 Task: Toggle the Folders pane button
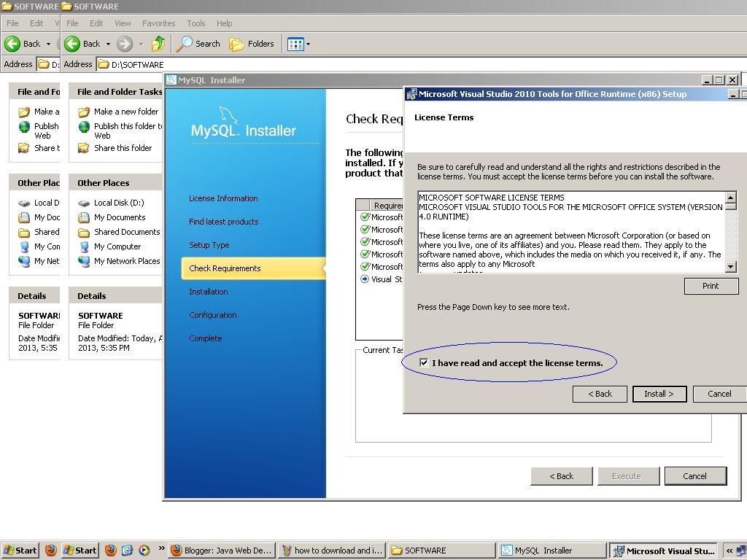[252, 44]
